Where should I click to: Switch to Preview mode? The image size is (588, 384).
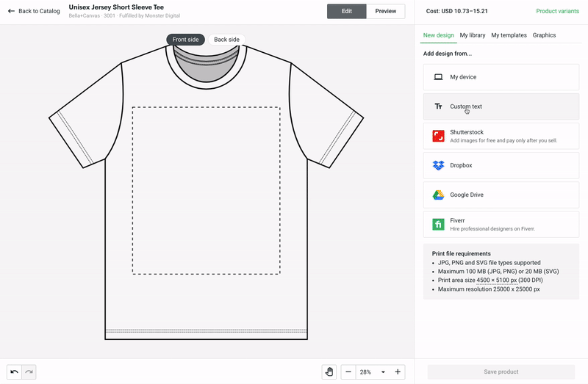(385, 11)
